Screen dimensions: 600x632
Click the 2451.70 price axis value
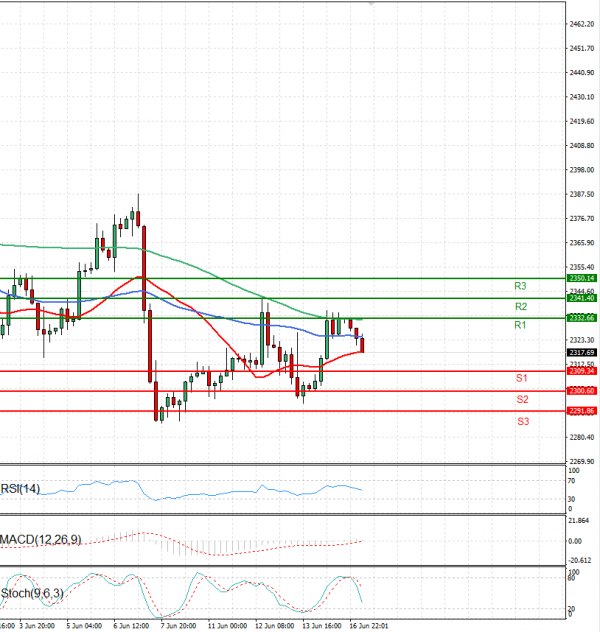581,48
